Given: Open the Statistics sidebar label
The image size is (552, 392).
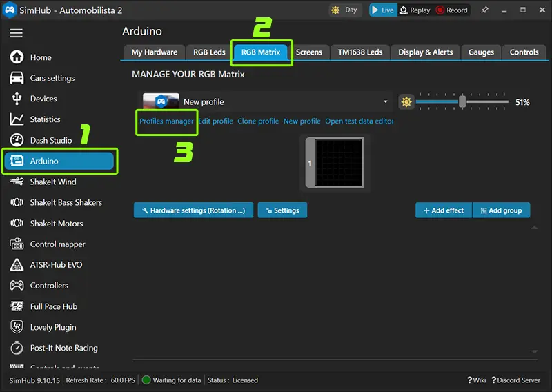Looking at the screenshot, I should point(45,119).
